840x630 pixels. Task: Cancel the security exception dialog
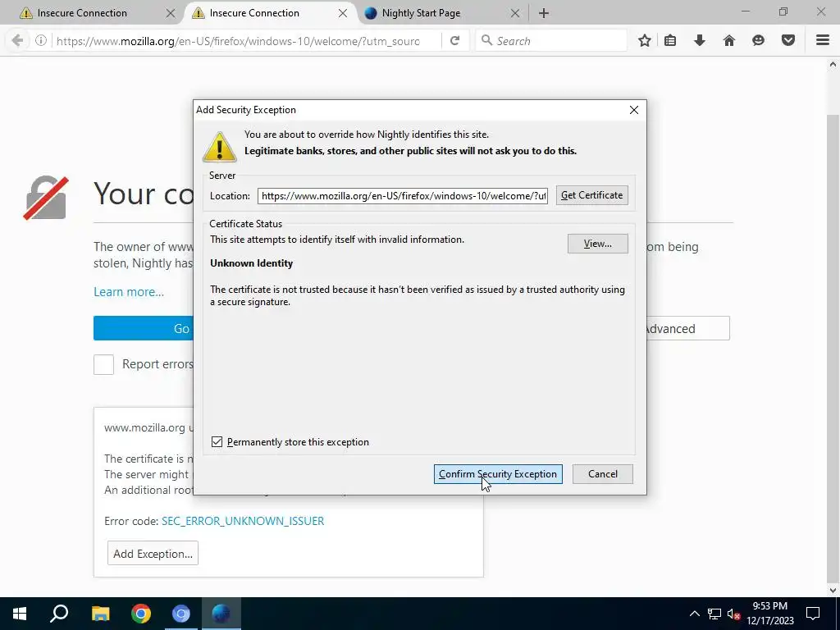[x=603, y=474]
